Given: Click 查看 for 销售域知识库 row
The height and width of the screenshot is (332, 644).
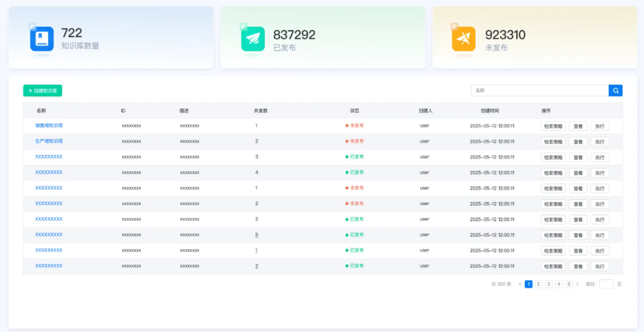Looking at the screenshot, I should 578,127.
